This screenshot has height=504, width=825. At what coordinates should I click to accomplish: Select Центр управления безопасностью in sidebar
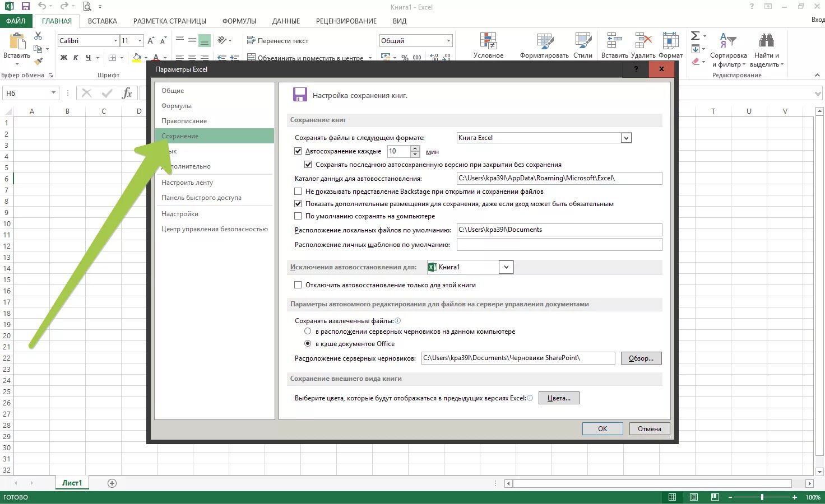(214, 229)
